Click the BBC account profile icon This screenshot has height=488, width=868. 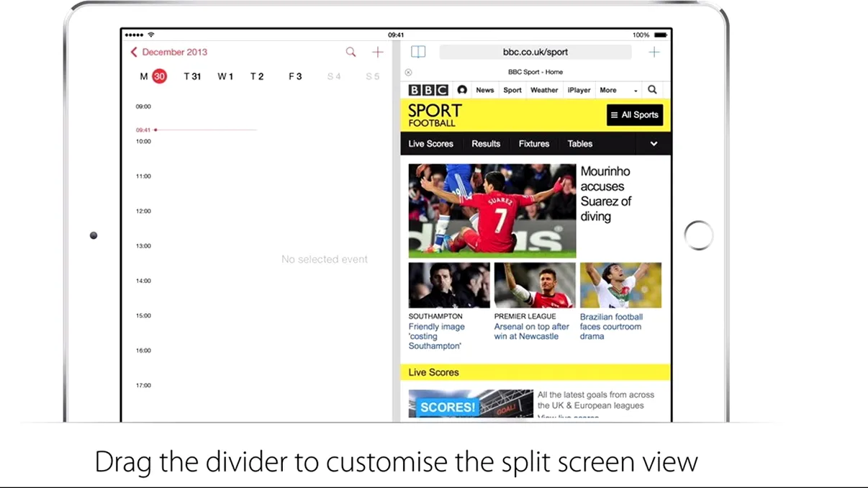(x=461, y=89)
